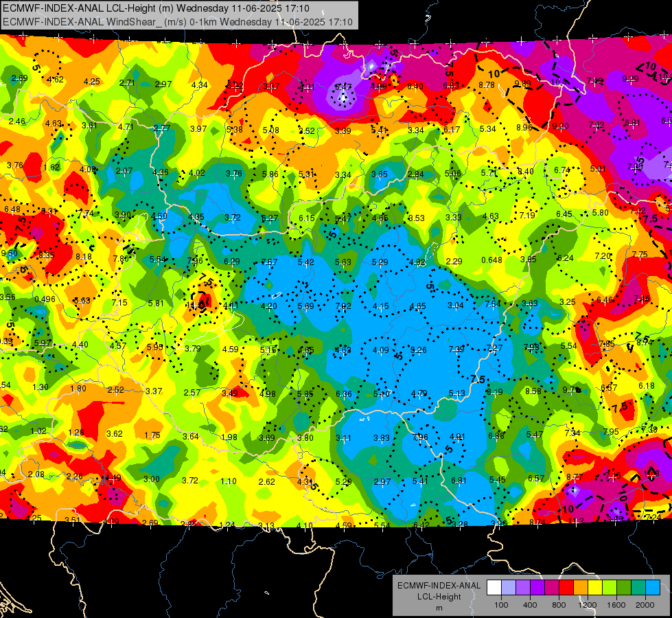Click the map value 2.46

pos(17,122)
